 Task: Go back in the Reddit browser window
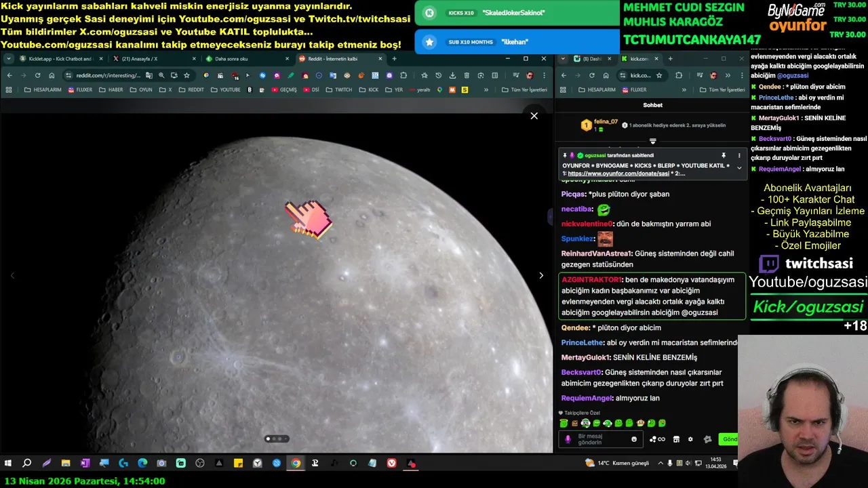click(9, 75)
